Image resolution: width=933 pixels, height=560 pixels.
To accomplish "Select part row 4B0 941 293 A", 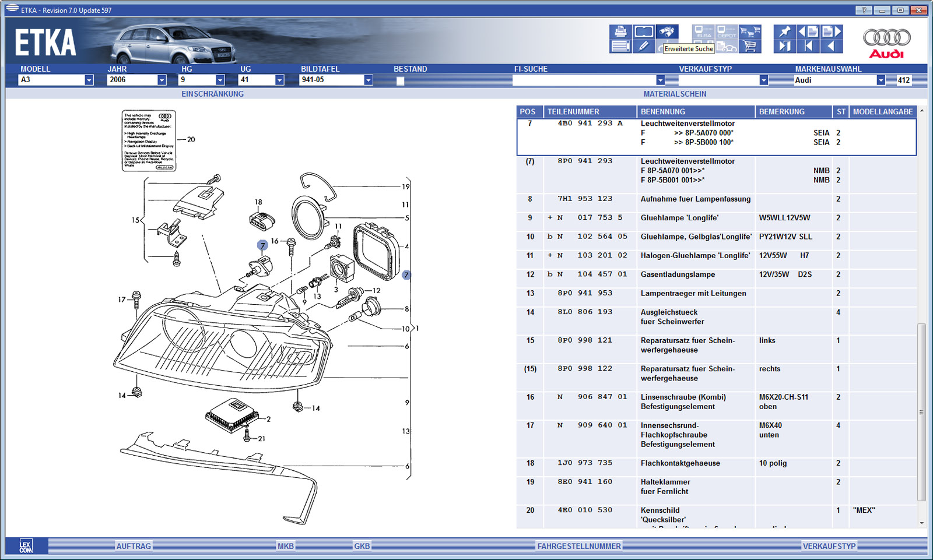I will 717,137.
